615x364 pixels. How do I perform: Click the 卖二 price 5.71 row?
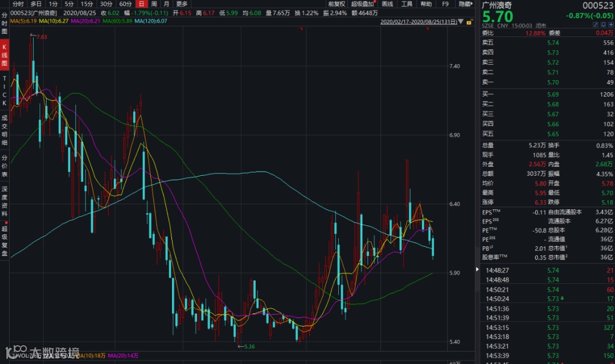[x=548, y=72]
